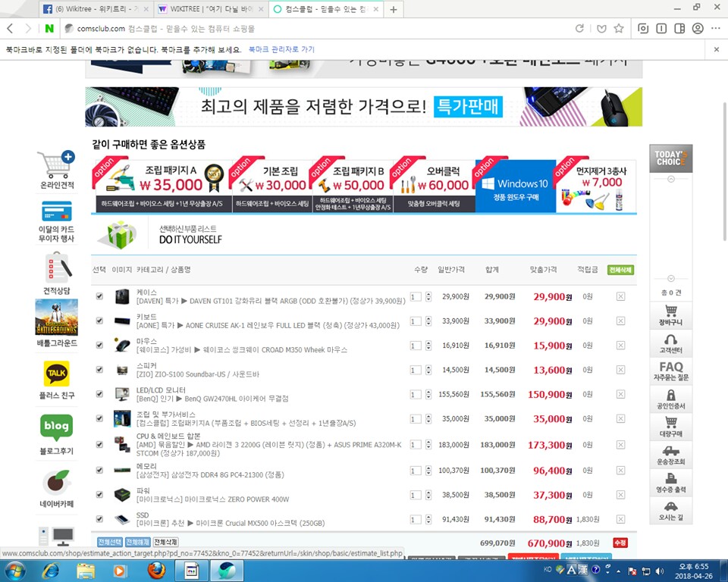Remove the 메모리 row with its X icon
This screenshot has height=582, width=728.
pos(620,470)
